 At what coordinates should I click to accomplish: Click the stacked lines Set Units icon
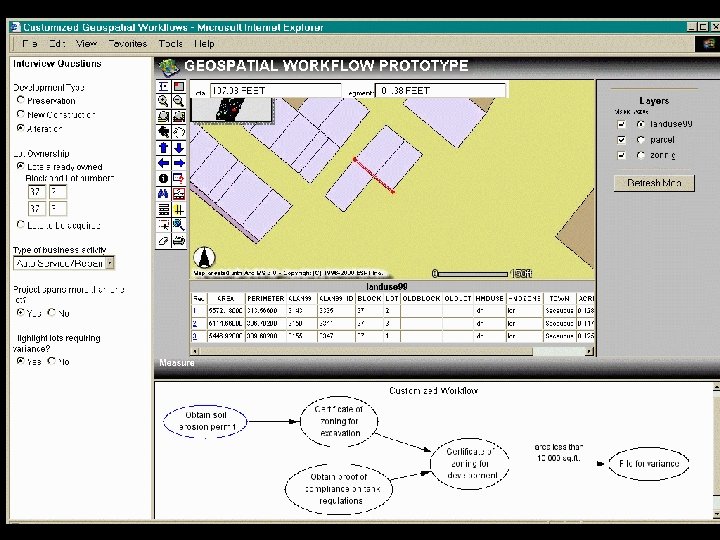coord(163,209)
